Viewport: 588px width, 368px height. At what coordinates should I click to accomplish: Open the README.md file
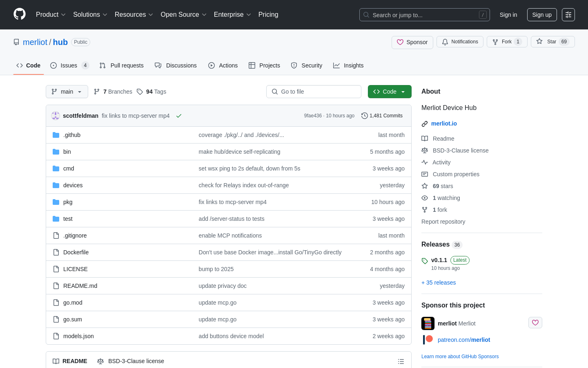click(80, 286)
